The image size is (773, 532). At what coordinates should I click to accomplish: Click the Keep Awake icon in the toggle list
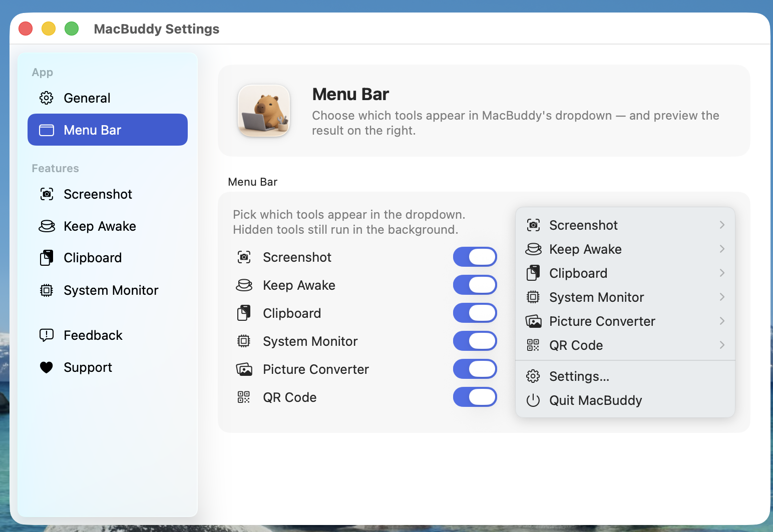(244, 285)
